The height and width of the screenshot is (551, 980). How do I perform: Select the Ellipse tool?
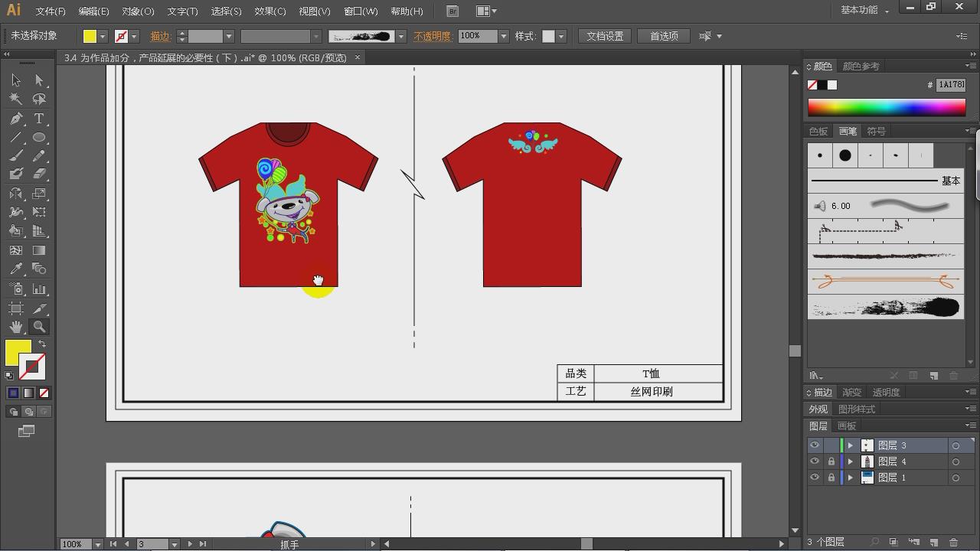pyautogui.click(x=39, y=138)
